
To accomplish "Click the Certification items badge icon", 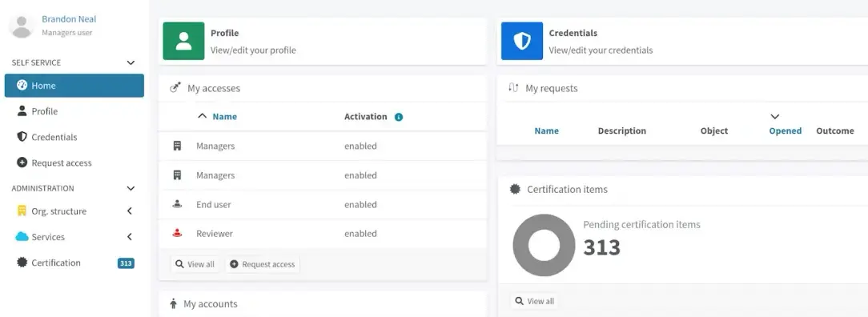I will click(515, 189).
